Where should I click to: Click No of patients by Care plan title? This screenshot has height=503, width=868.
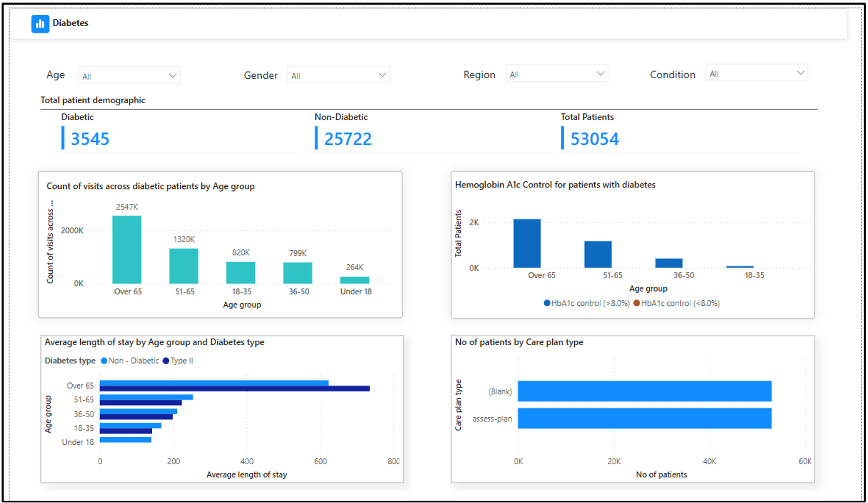(x=519, y=342)
